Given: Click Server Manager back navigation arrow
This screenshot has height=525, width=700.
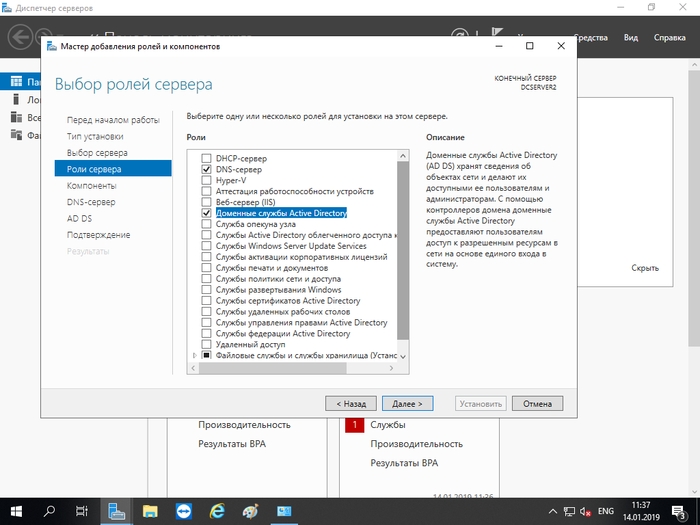Looking at the screenshot, I should 20,37.
